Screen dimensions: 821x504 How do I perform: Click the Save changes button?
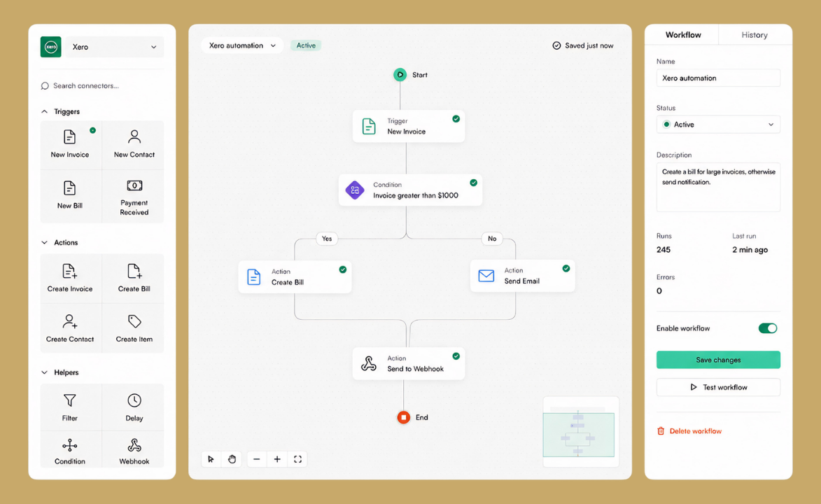tap(718, 360)
